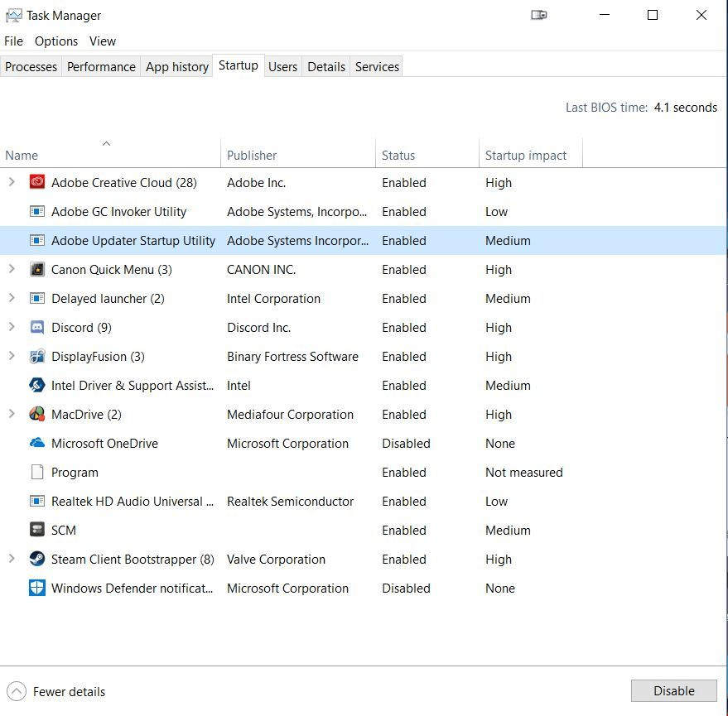This screenshot has height=716, width=728.
Task: Collapse the details view with Fewer details
Action: point(55,691)
